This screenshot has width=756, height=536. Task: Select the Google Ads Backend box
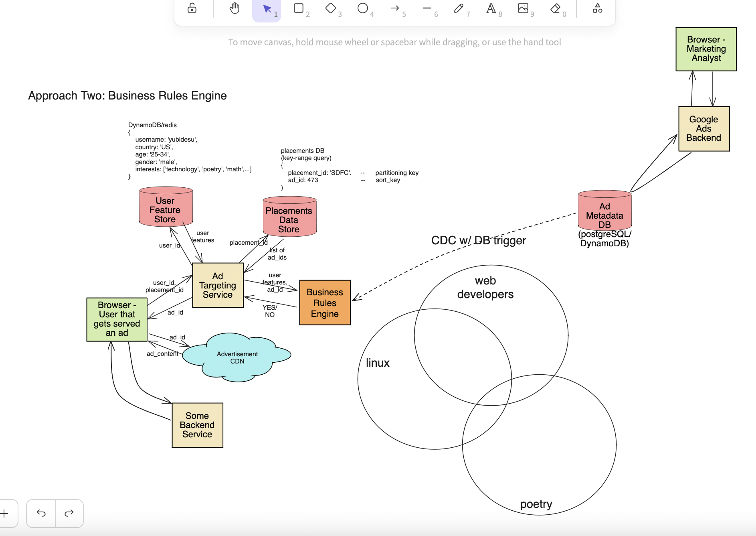pos(703,129)
